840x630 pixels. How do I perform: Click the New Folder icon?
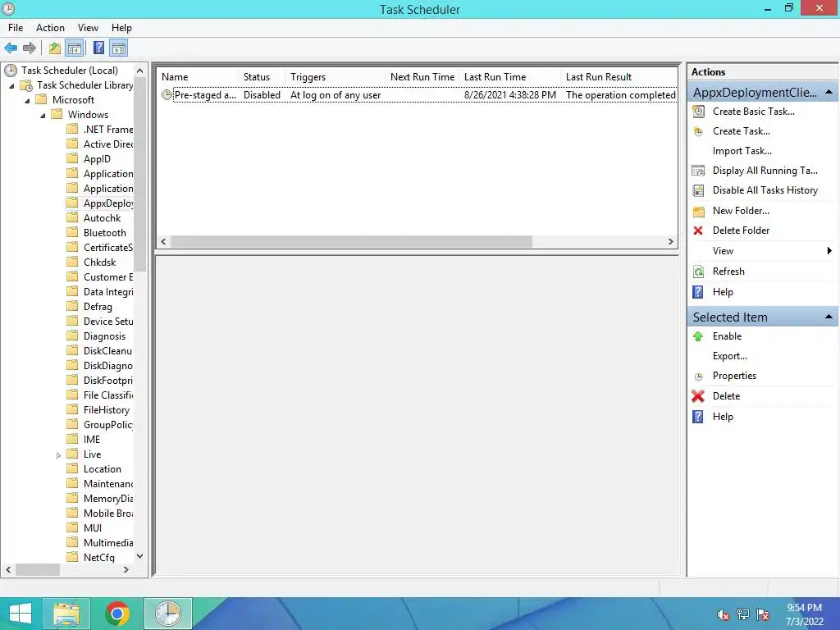point(698,211)
